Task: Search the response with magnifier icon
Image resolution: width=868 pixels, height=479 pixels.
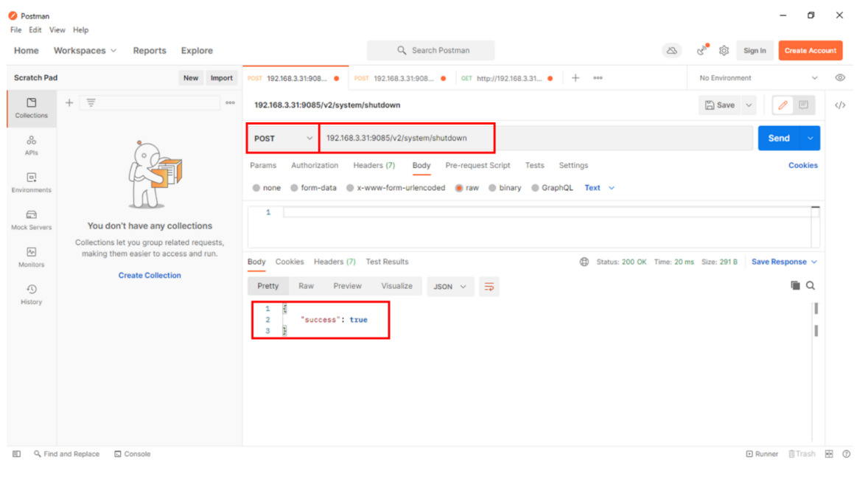Action: pyautogui.click(x=811, y=286)
